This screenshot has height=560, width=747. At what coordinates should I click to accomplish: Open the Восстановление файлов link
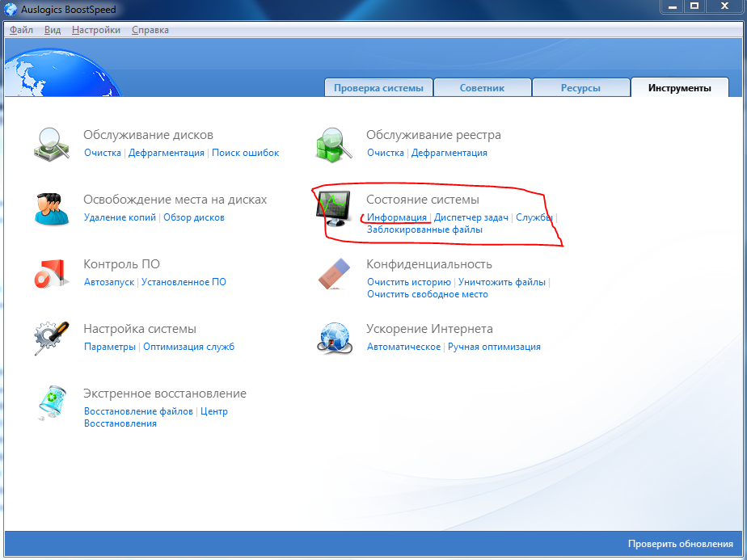click(138, 411)
